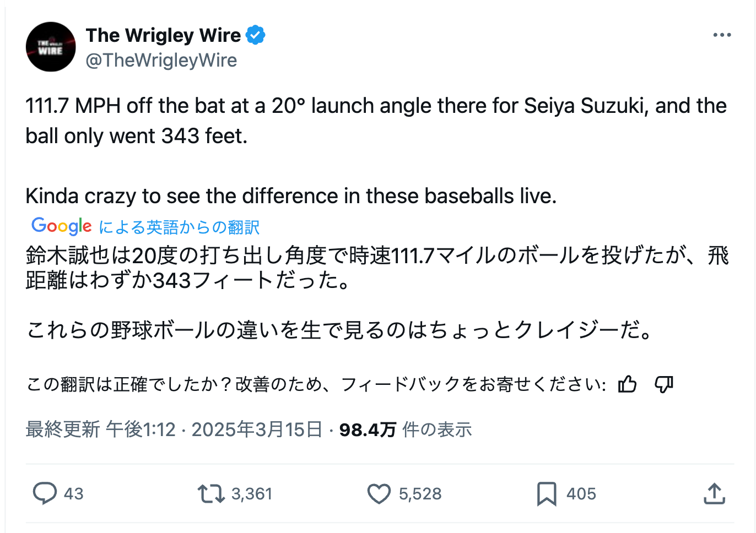Screen dimensions: 756x533
Task: Share the tweet via upload arrow icon
Action: pyautogui.click(x=714, y=494)
